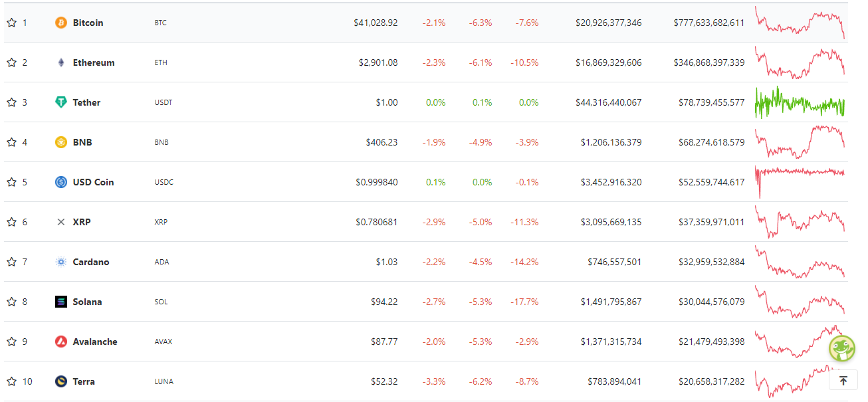This screenshot has height=402, width=868.
Task: Click XRP's 7d change -11.3%
Action: tap(524, 222)
